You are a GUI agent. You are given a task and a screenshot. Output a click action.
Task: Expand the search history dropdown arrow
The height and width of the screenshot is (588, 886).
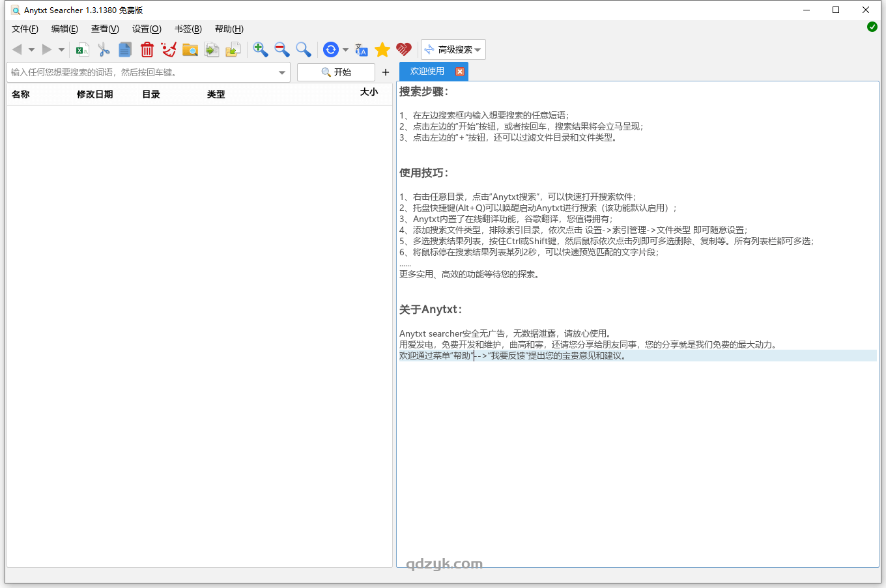point(281,72)
